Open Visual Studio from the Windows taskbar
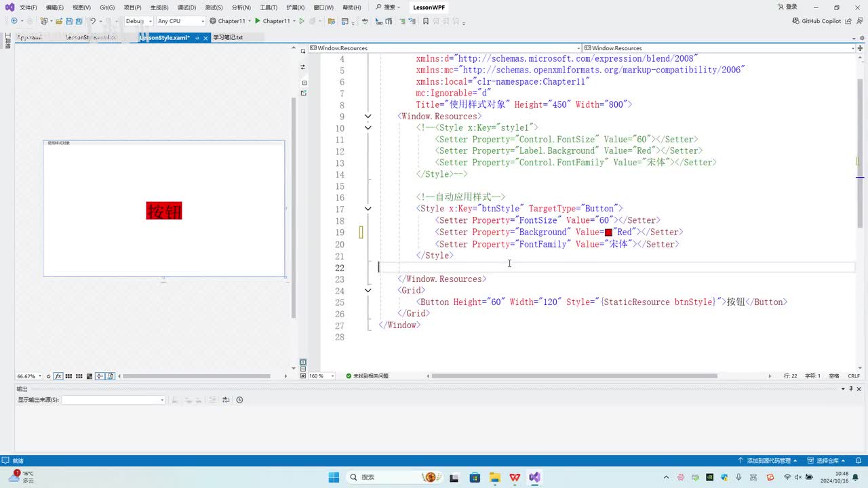 click(535, 477)
